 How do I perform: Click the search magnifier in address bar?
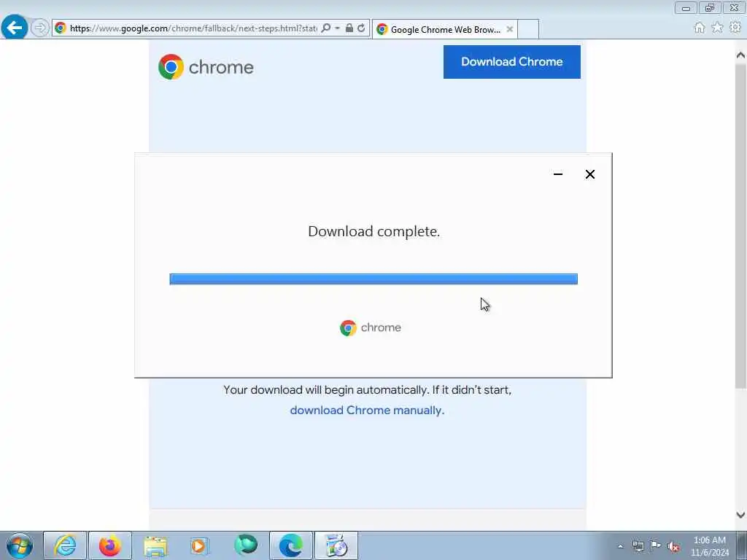[326, 28]
